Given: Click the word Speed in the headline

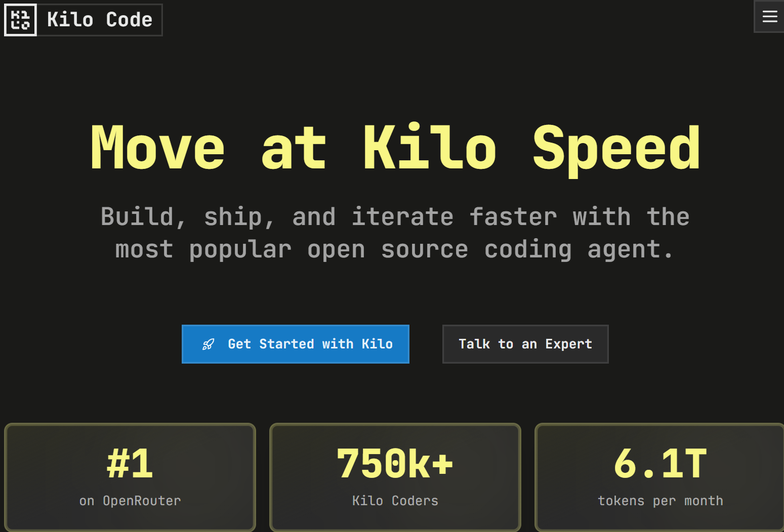Looking at the screenshot, I should [x=616, y=148].
